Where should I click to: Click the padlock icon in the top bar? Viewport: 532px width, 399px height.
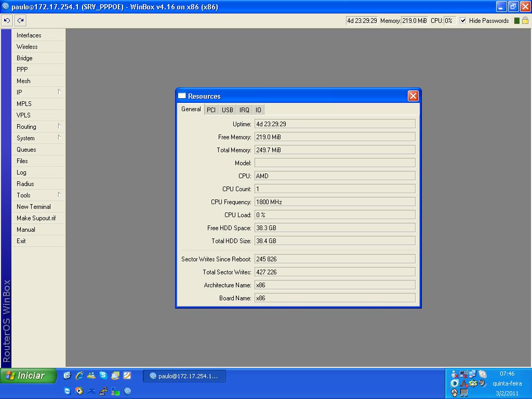coord(525,21)
